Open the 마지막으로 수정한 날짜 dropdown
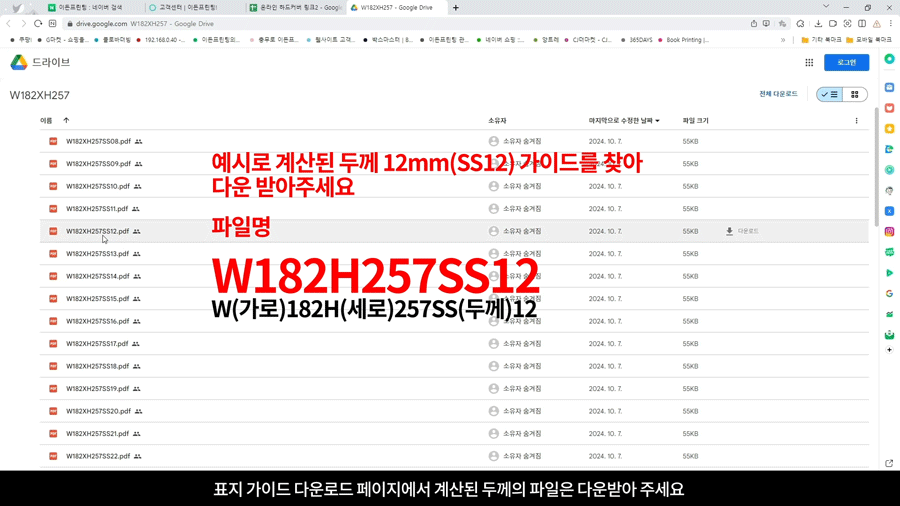The height and width of the screenshot is (506, 900). tap(624, 120)
